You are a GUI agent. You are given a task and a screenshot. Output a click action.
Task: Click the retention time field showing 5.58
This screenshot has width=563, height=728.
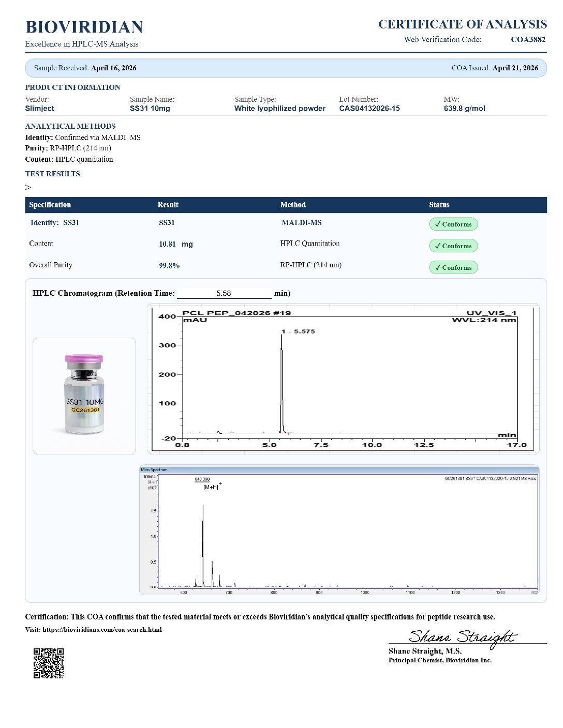[224, 293]
